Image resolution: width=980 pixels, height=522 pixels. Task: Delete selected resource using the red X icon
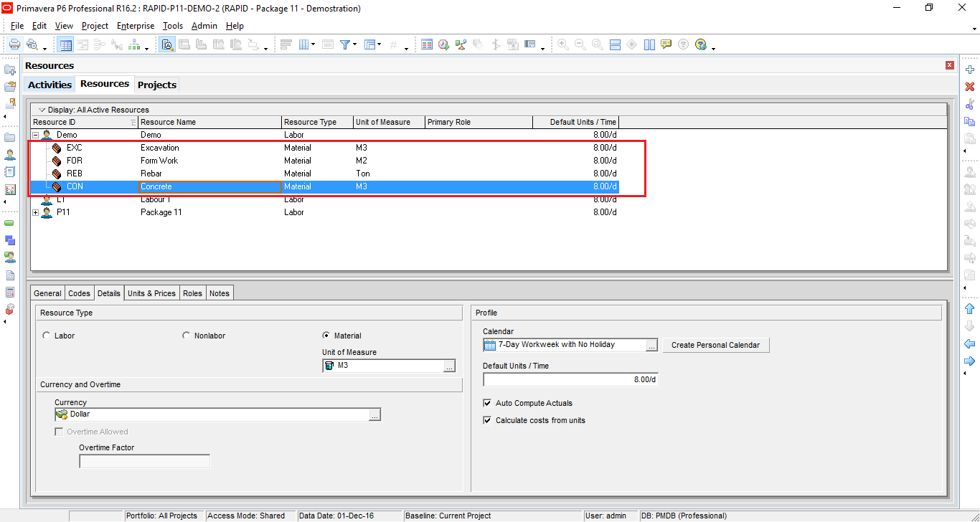[970, 87]
